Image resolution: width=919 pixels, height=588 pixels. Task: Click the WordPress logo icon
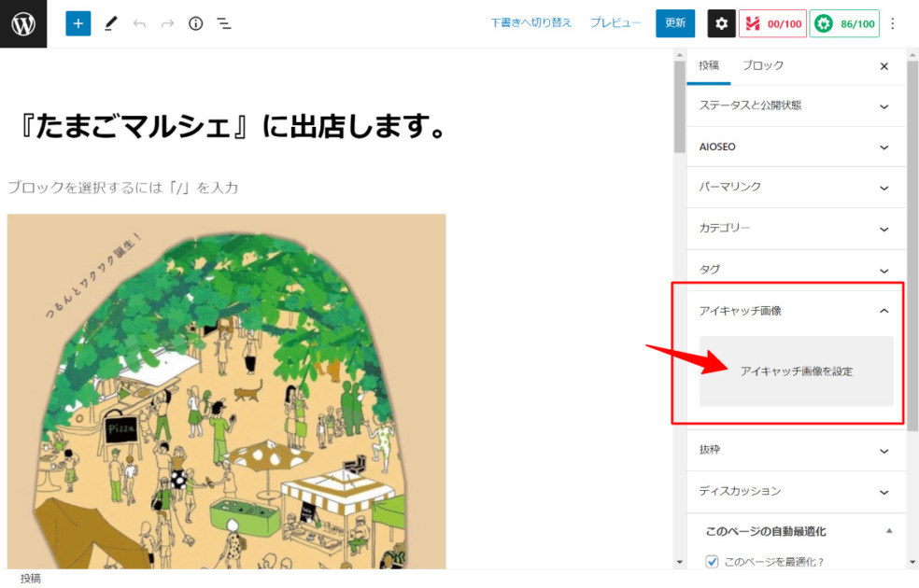pos(23,23)
